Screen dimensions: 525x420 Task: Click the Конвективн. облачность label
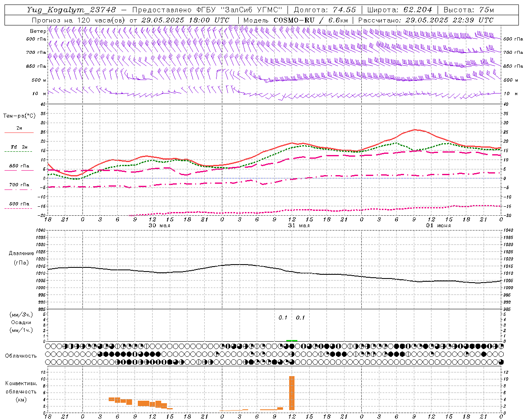pos(21,387)
